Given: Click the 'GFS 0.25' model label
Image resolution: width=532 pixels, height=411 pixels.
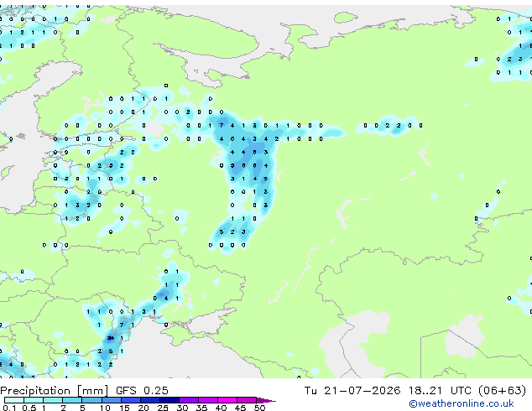Looking at the screenshot, I should point(142,391).
